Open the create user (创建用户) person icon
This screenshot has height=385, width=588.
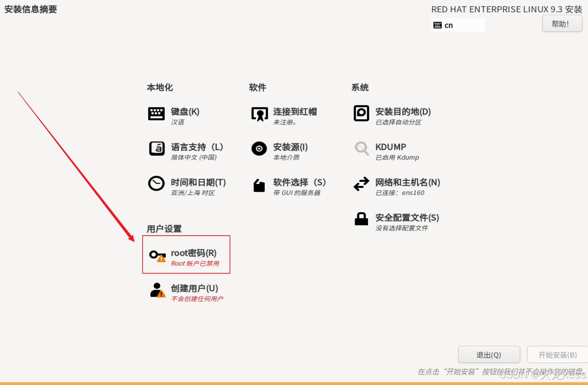pos(157,290)
